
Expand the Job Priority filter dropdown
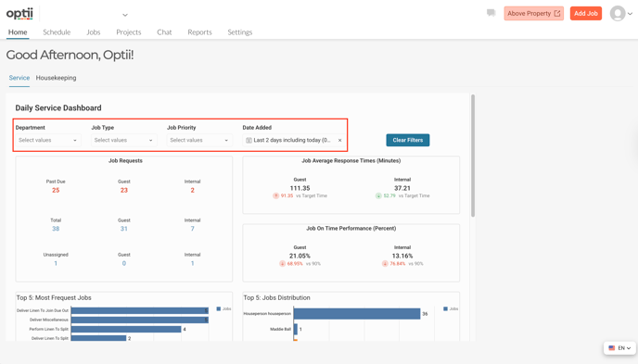tap(199, 140)
